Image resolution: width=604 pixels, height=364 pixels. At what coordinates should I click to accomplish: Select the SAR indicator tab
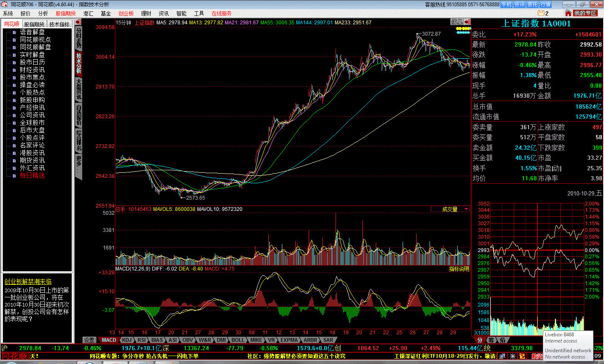[x=328, y=340]
